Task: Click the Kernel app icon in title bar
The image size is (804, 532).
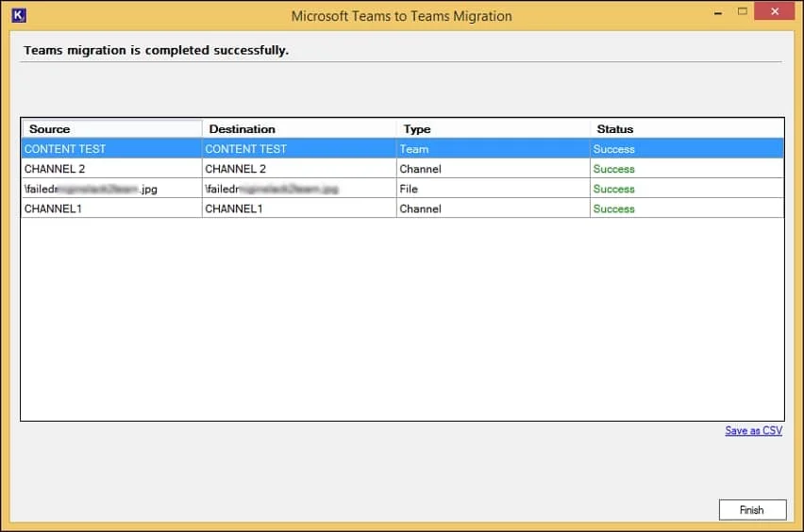Action: tap(19, 15)
